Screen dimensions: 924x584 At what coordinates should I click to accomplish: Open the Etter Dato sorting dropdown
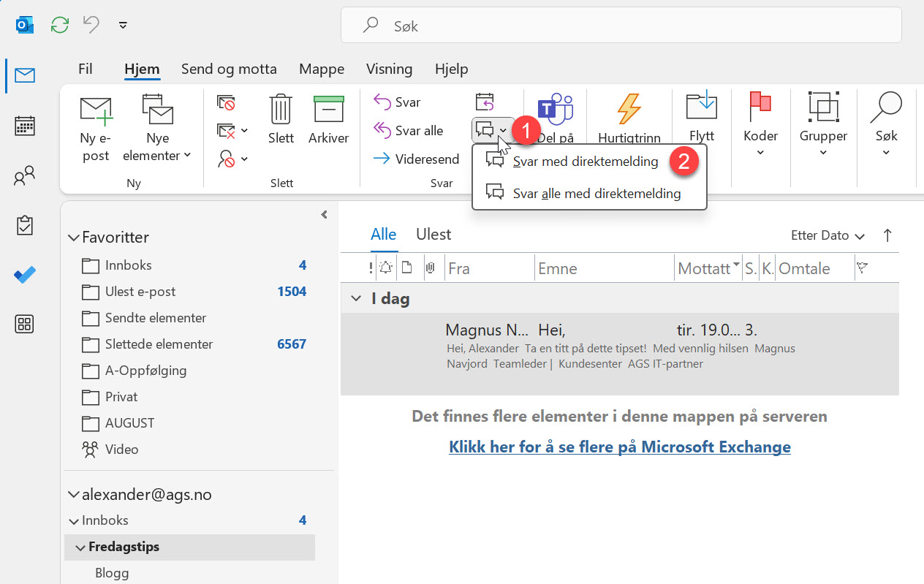[x=827, y=235]
